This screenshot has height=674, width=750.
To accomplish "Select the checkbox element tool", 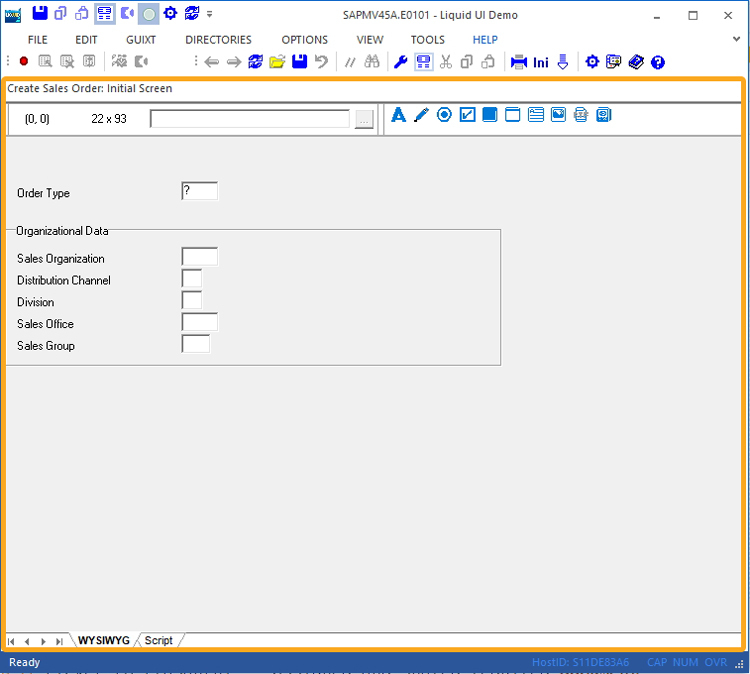I will pyautogui.click(x=467, y=115).
